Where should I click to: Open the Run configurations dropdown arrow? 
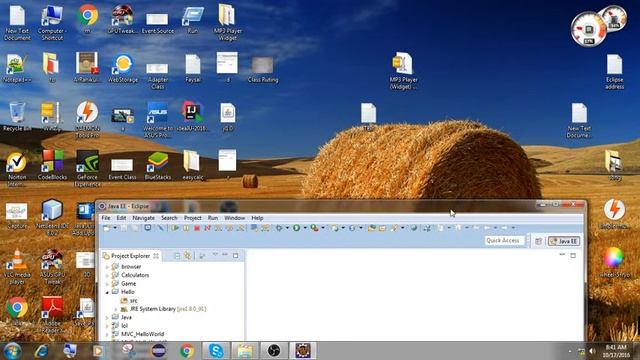point(305,228)
